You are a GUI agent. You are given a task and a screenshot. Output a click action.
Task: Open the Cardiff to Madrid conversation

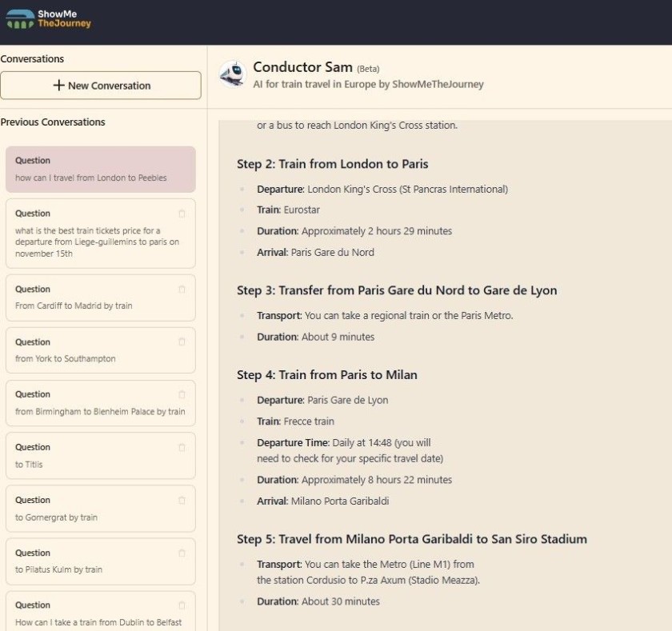[101, 298]
